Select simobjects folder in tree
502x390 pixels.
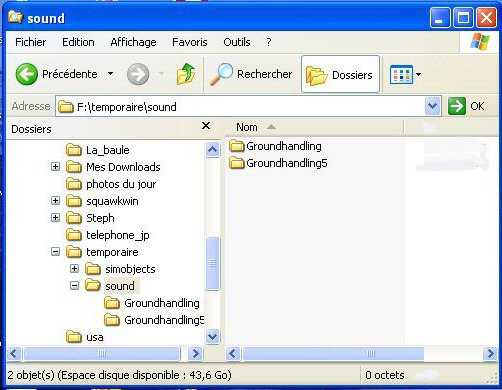click(120, 269)
